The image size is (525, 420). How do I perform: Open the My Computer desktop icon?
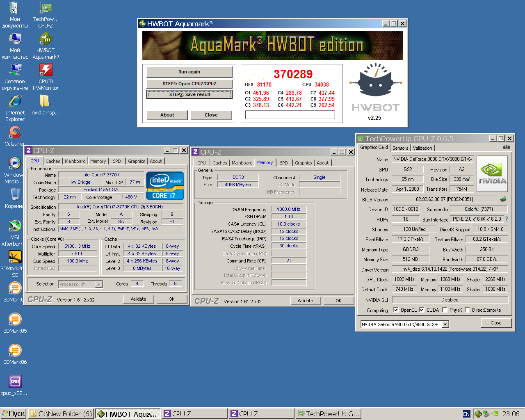click(x=15, y=46)
